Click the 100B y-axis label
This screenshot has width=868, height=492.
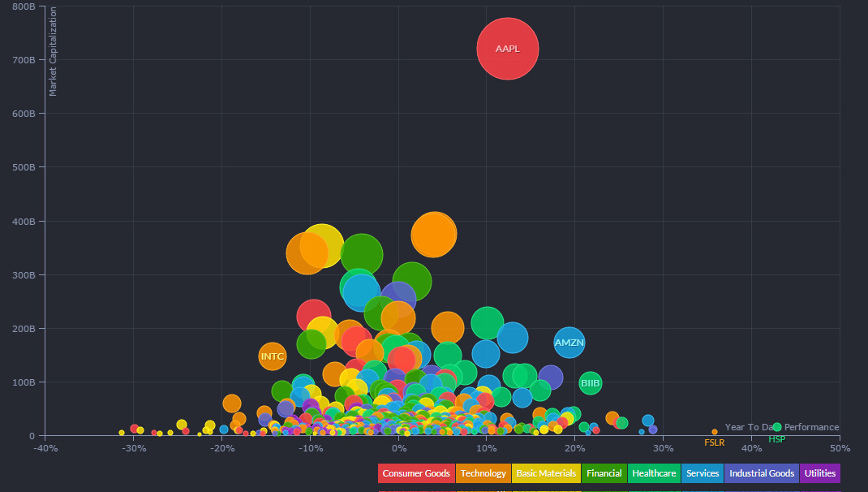click(x=24, y=382)
